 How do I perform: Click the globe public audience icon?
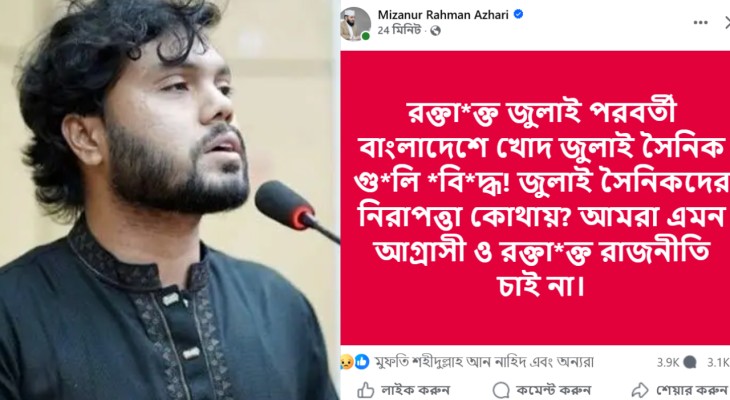coord(435,31)
